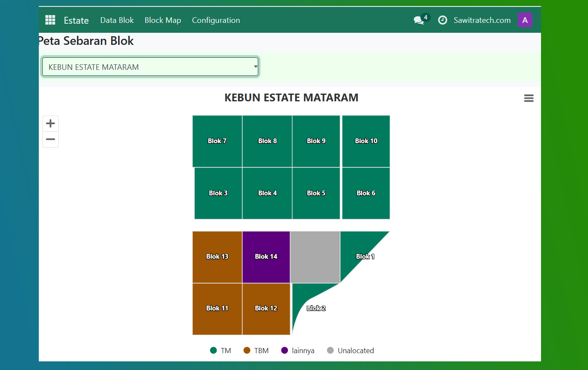Toggle TM series in the legend
Image resolution: width=588 pixels, height=370 pixels.
point(221,351)
